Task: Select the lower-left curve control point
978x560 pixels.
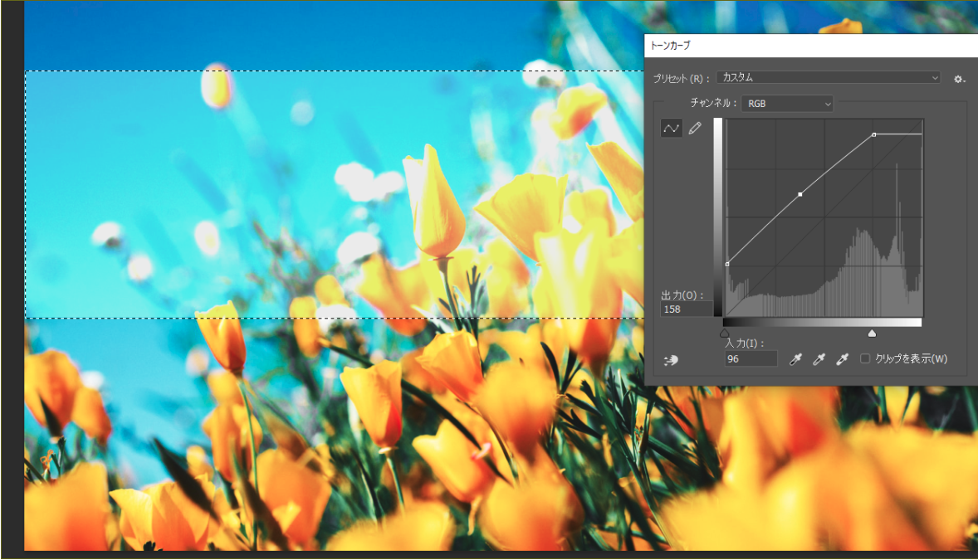Action: tap(727, 265)
